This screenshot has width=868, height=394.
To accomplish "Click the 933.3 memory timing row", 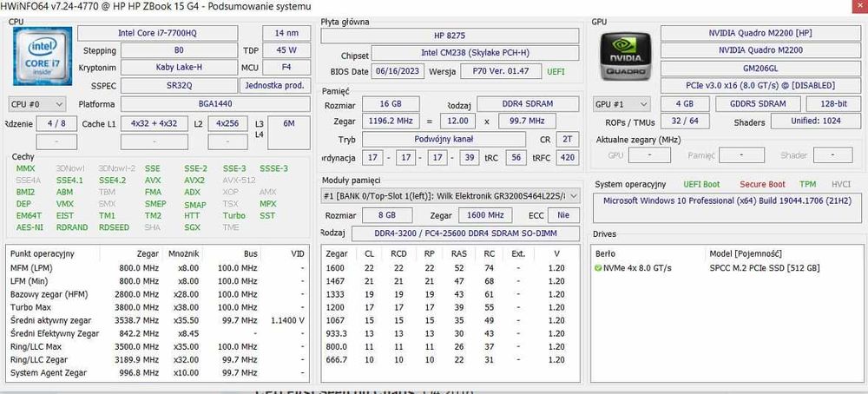I will tap(450, 333).
